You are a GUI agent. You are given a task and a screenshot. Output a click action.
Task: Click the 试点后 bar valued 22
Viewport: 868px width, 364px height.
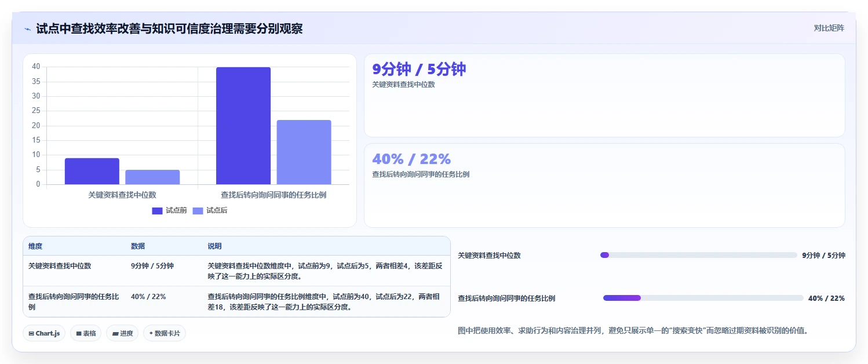pyautogui.click(x=304, y=152)
